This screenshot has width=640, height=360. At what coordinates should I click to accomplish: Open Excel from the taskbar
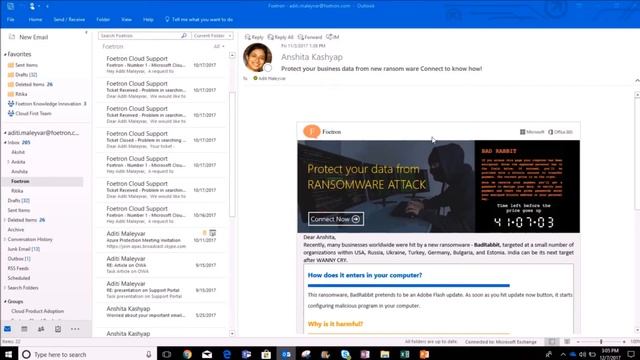point(404,354)
